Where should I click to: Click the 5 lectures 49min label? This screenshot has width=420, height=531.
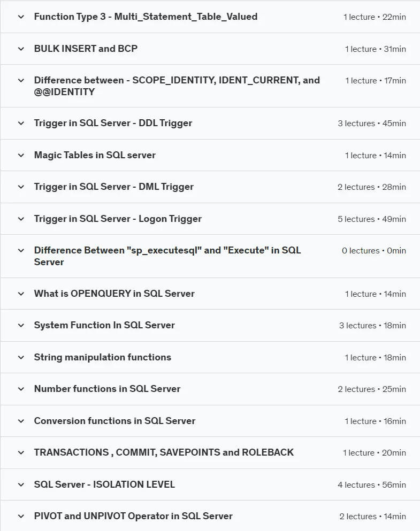coord(371,219)
